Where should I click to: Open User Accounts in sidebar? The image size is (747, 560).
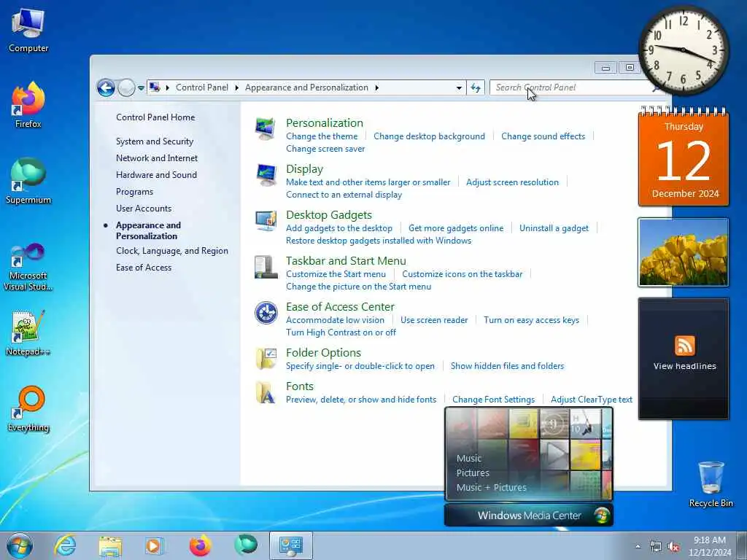[x=144, y=209]
